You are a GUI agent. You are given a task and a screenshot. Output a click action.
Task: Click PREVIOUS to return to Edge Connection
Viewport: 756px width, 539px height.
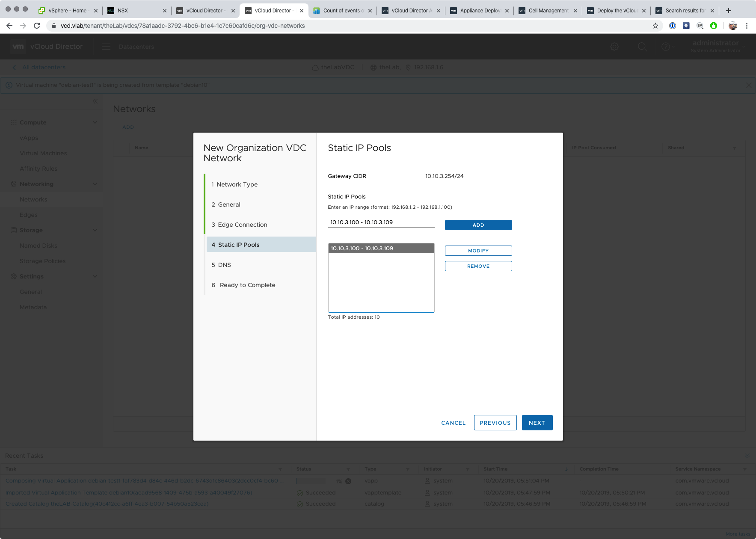pos(495,423)
